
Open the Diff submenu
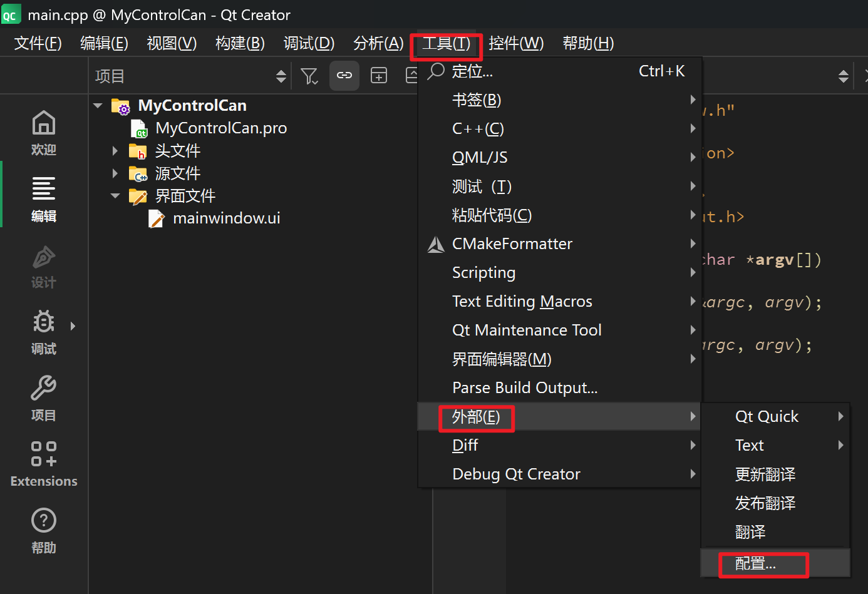tap(560, 446)
